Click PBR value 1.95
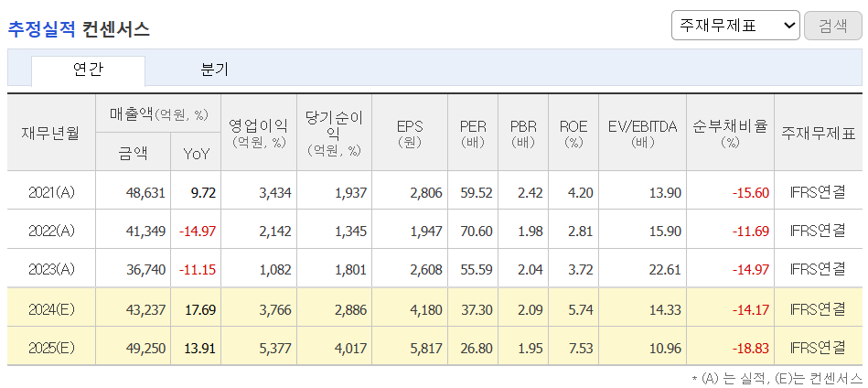 (x=530, y=348)
